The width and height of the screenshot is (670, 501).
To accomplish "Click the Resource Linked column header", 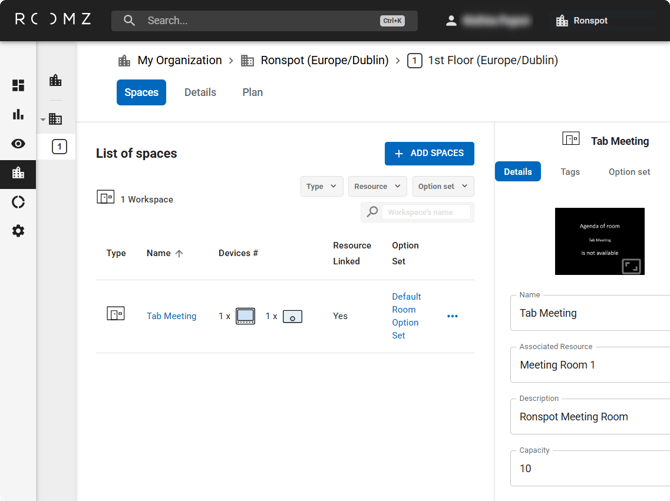I will 352,253.
